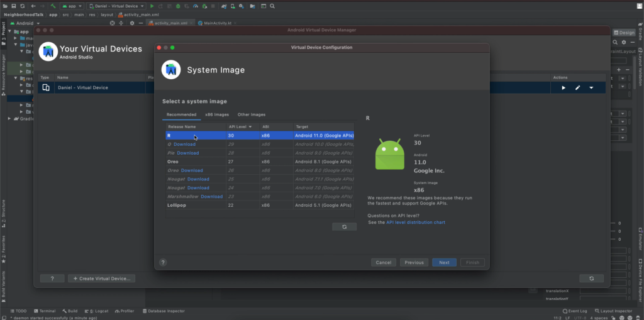Select the R API 30 system image row

pos(260,136)
